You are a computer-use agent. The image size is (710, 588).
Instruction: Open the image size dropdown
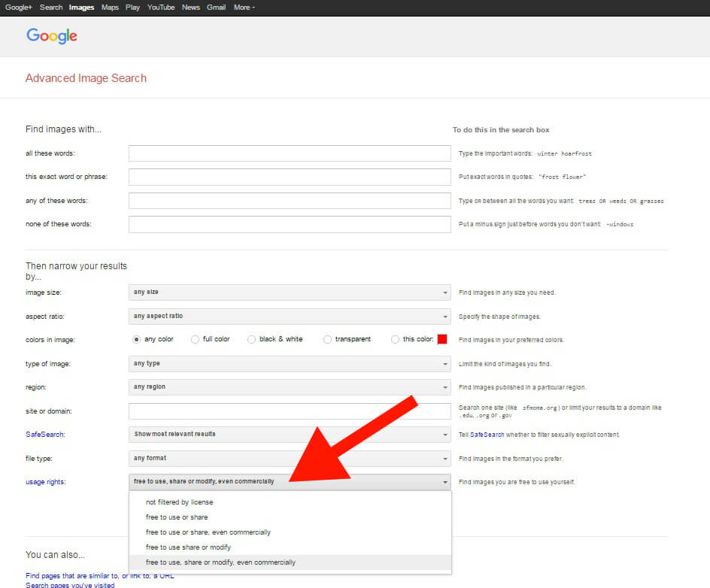[x=290, y=292]
